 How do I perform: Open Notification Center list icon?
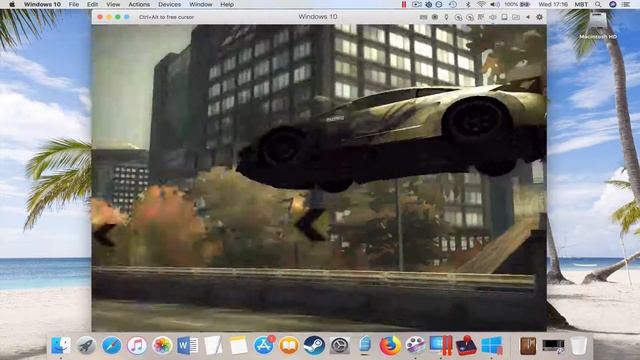click(626, 4)
